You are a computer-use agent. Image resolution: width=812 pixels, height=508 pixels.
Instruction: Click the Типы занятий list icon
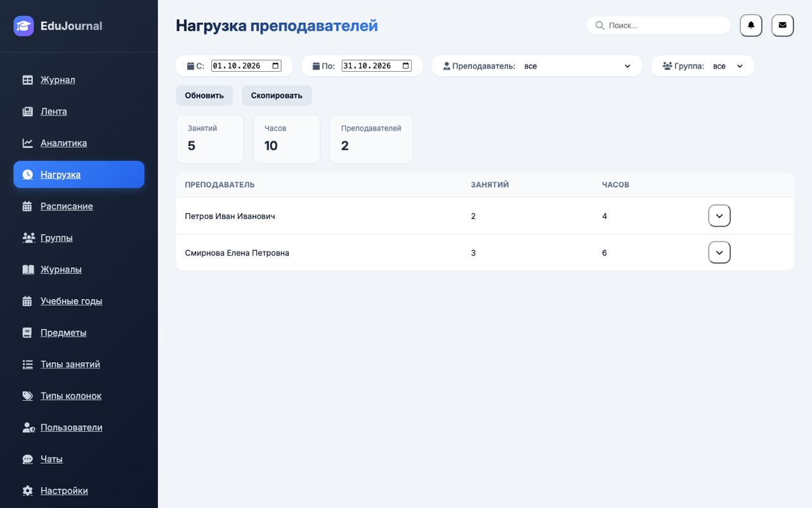tap(27, 364)
